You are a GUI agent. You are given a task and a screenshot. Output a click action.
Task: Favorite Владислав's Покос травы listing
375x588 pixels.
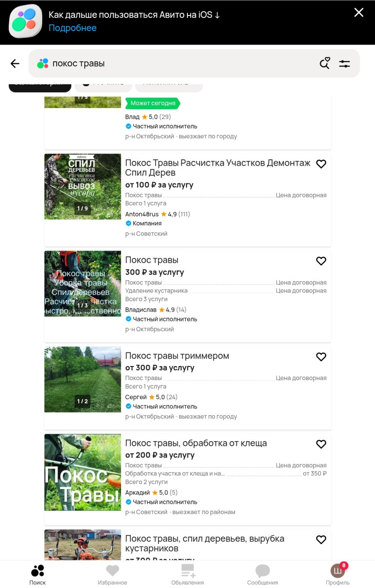(x=321, y=261)
